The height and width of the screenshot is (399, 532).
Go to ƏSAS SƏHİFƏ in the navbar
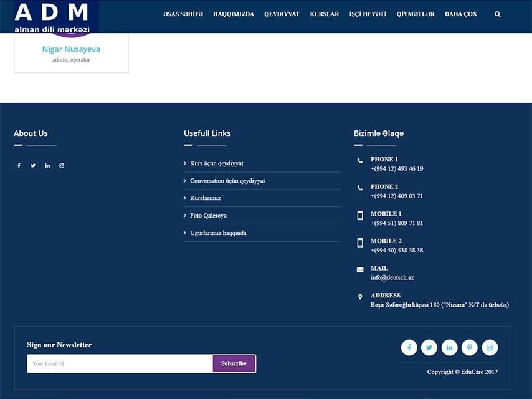click(183, 14)
